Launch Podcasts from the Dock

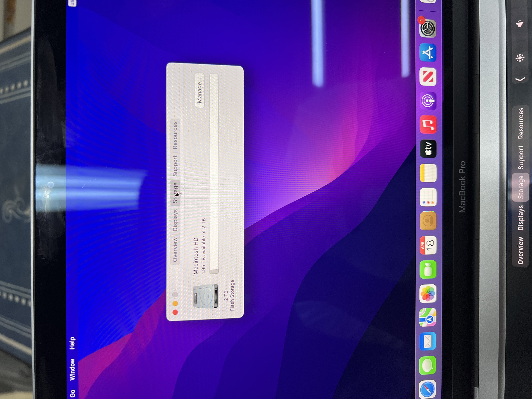pos(428,101)
